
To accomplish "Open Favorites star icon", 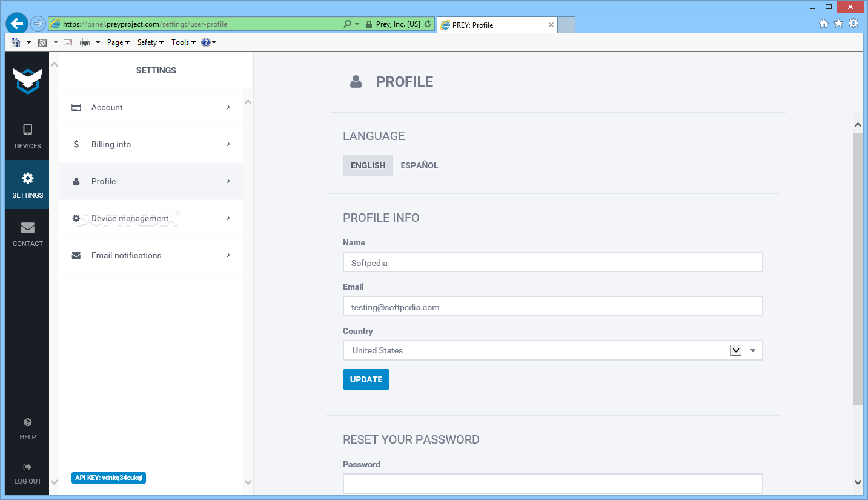I will coord(838,24).
